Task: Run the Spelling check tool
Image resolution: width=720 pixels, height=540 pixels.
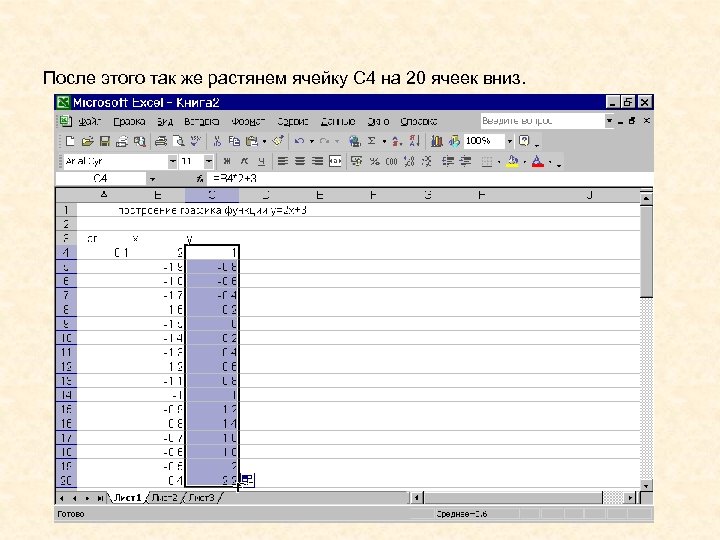Action: pos(196,141)
